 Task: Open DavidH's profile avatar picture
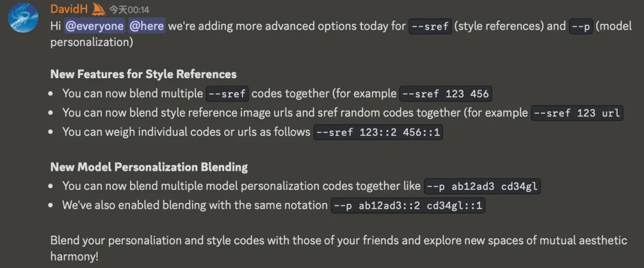pyautogui.click(x=23, y=17)
